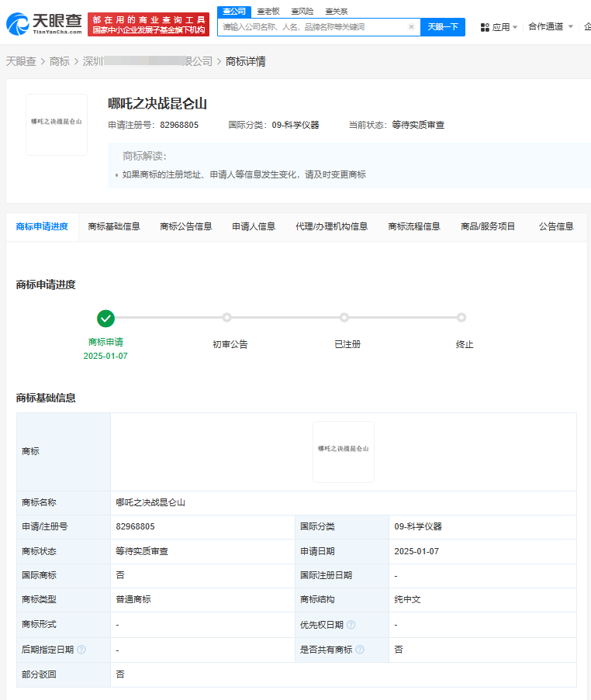
Task: Clear the search box with the X icon
Action: 411,27
